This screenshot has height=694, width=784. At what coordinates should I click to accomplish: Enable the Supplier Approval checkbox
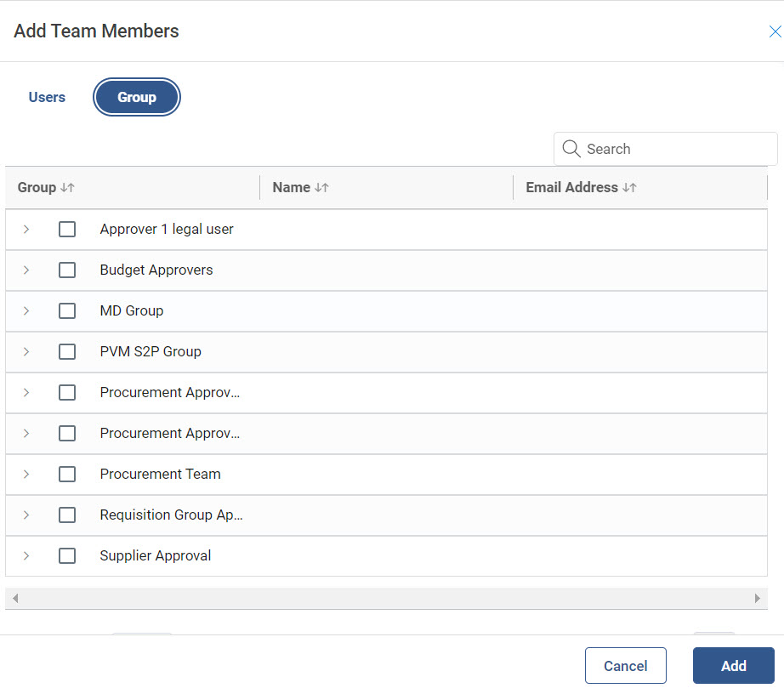point(67,556)
